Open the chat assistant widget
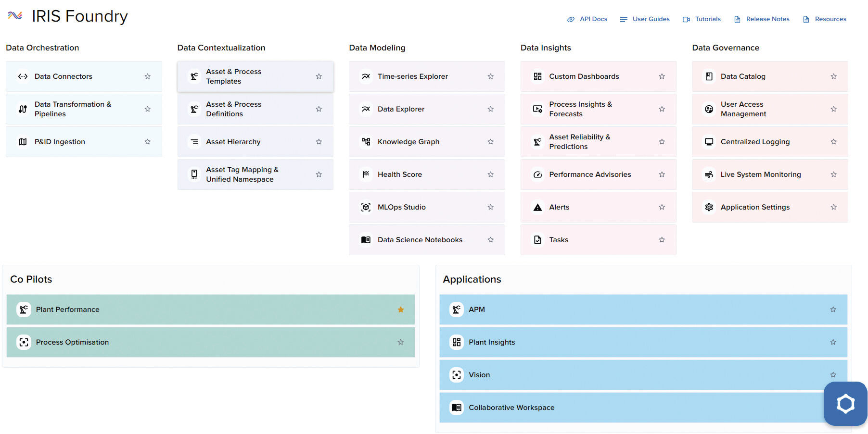Viewport: 868px width, 434px height. click(x=845, y=403)
